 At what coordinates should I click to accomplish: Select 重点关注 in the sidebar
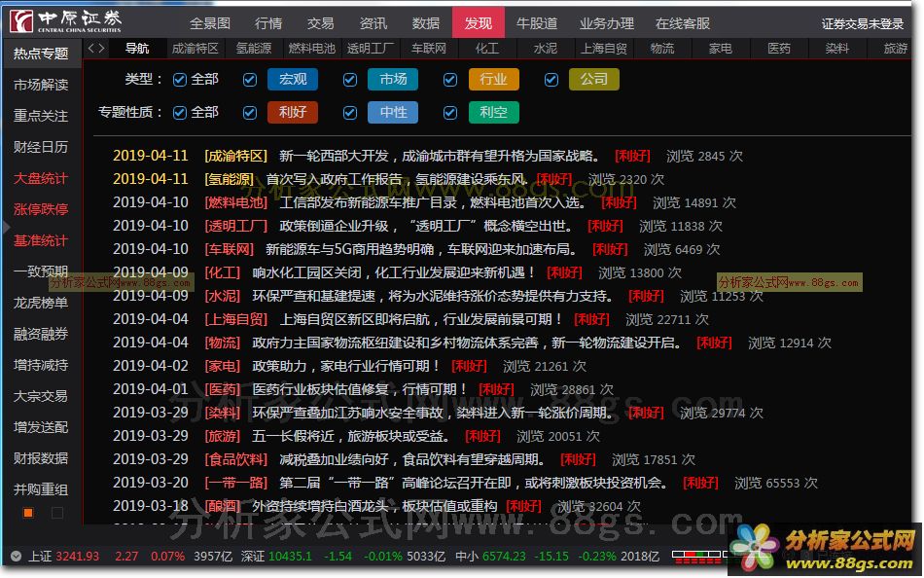click(41, 116)
